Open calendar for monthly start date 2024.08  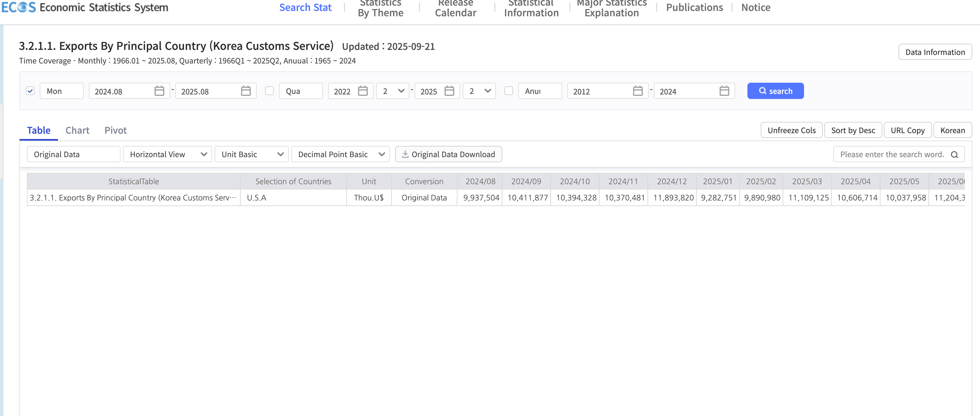(159, 91)
